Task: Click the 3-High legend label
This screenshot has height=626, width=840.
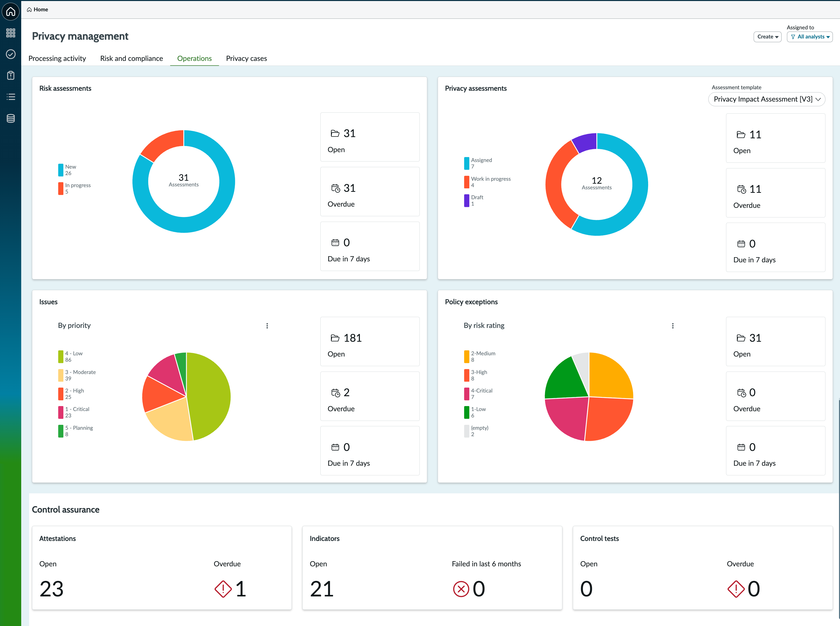Action: [479, 372]
